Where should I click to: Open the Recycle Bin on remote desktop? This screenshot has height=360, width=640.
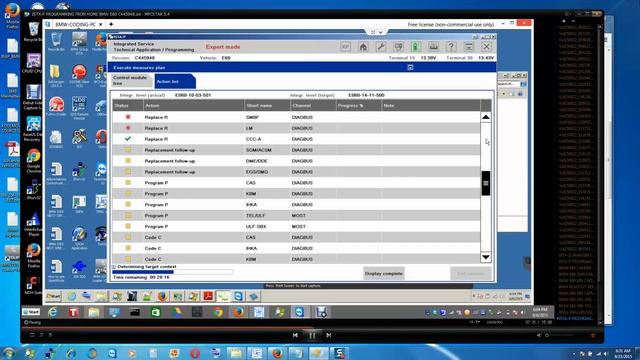tap(56, 42)
